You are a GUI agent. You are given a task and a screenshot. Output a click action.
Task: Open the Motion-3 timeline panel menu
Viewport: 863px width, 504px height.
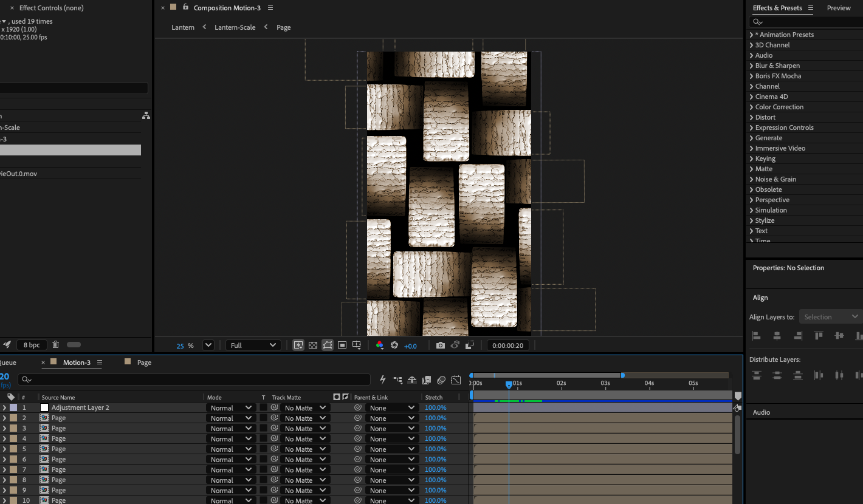pyautogui.click(x=100, y=363)
